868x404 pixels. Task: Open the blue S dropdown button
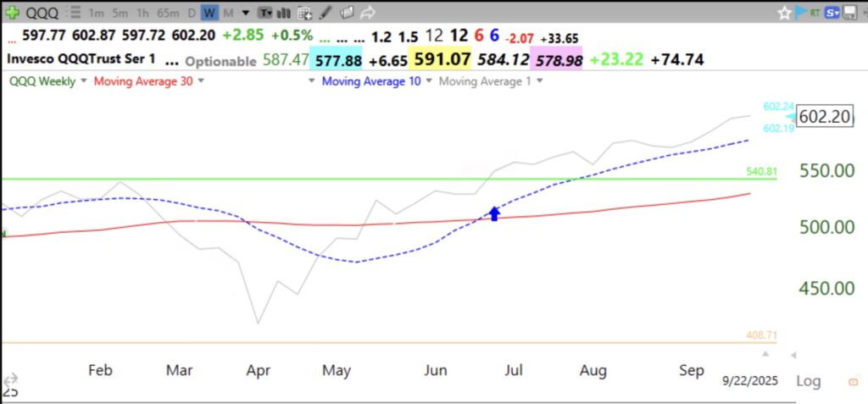click(832, 13)
